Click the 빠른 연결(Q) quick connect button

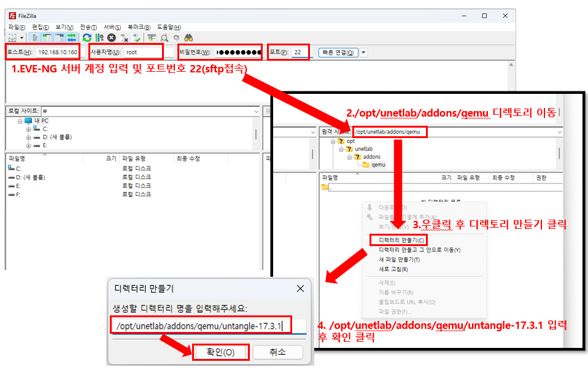(338, 53)
